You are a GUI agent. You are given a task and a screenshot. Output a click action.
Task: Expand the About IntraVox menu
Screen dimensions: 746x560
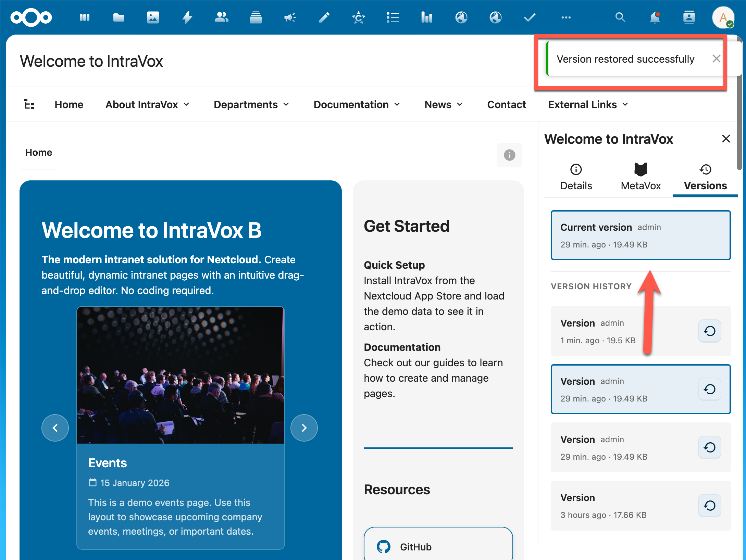(148, 104)
